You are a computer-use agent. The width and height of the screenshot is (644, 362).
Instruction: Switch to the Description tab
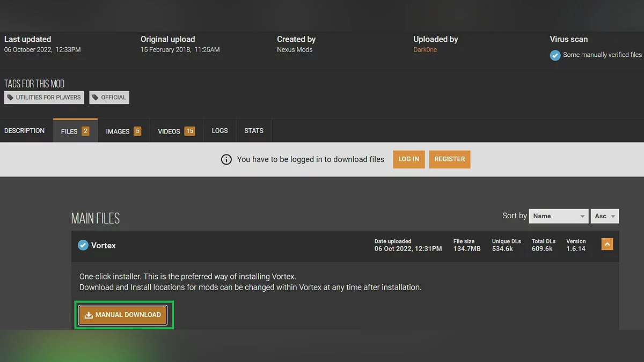pyautogui.click(x=25, y=131)
